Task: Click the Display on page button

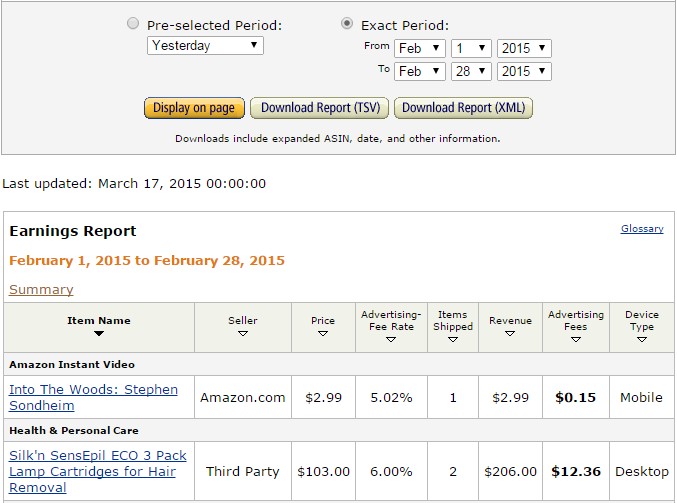Action: (x=194, y=108)
